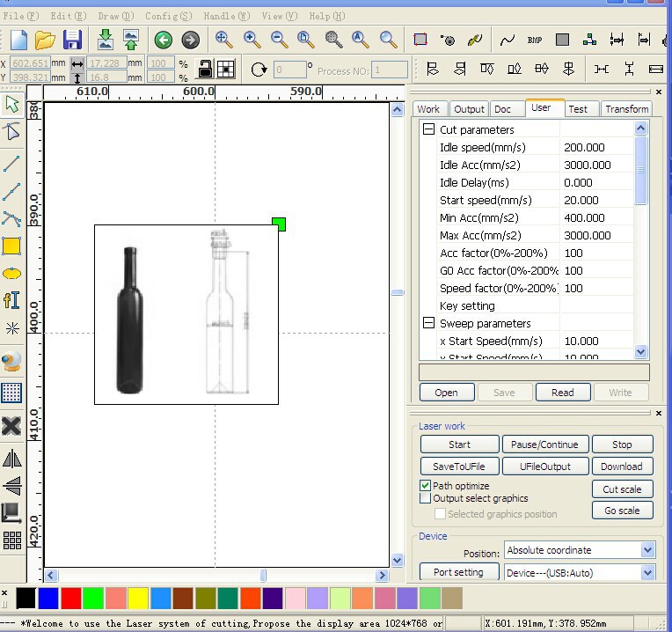This screenshot has height=632, width=672.
Task: Click the undo green arrow icon
Action: pyautogui.click(x=163, y=40)
